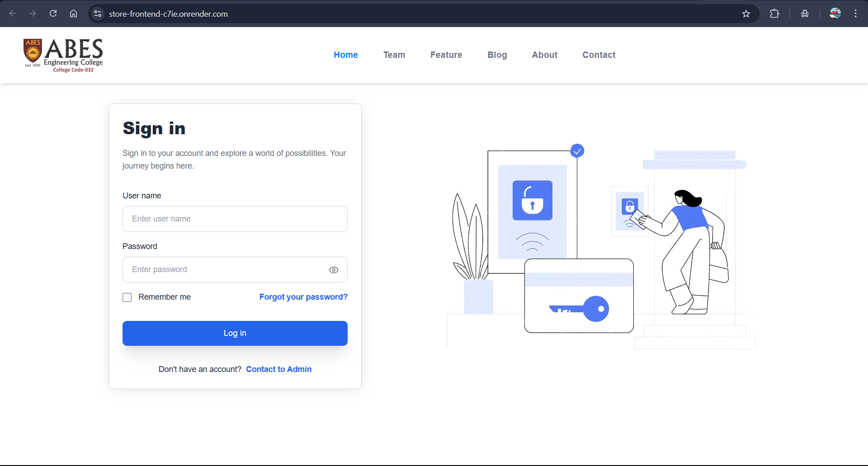
Task: Open site information via the tune icon
Action: tap(97, 14)
